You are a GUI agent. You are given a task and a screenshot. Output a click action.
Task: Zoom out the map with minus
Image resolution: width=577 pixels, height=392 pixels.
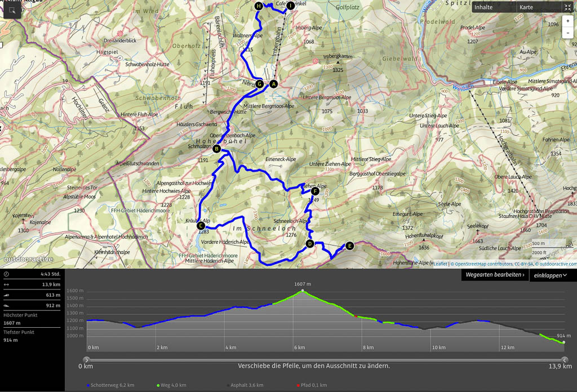point(567,33)
